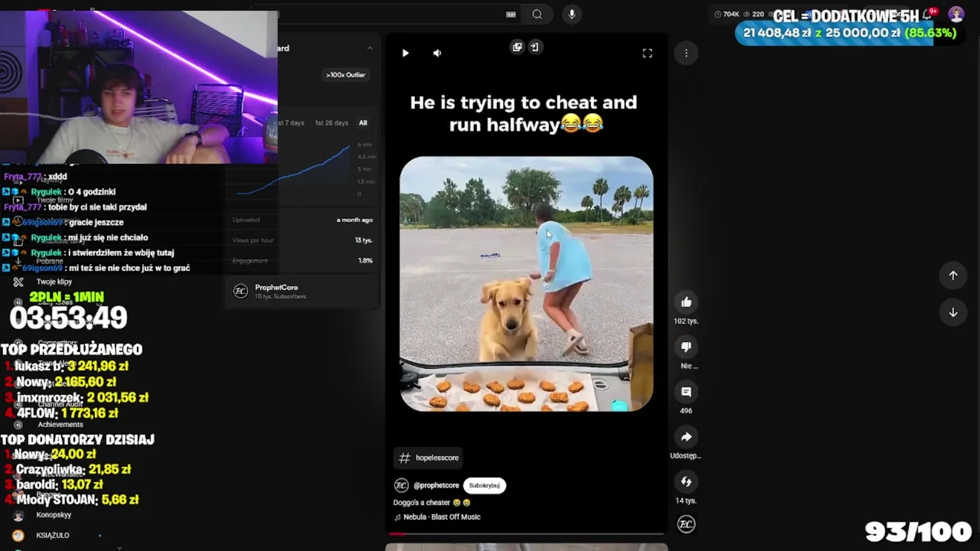Image resolution: width=980 pixels, height=551 pixels.
Task: Open ProphetCore channel card in panel
Action: (x=303, y=292)
